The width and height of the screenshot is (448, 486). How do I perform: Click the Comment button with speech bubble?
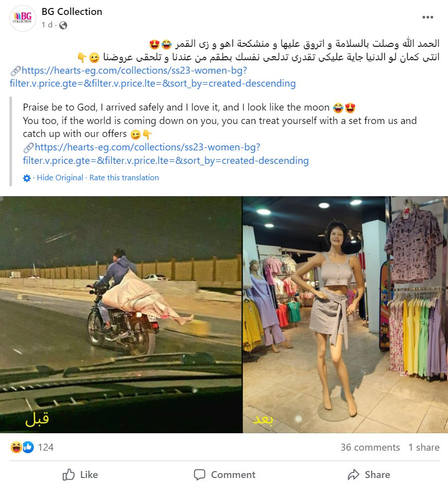(224, 475)
